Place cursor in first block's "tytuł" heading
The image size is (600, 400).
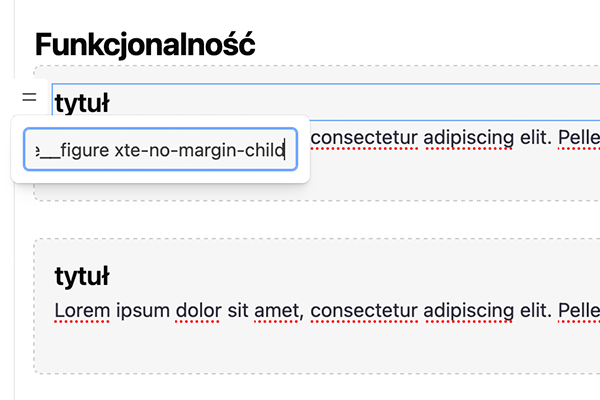click(x=82, y=102)
